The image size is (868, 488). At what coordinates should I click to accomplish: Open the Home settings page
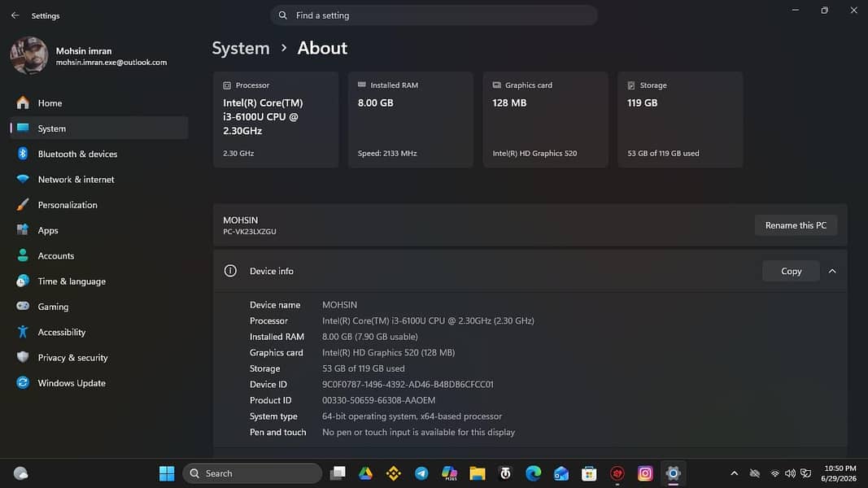(99, 103)
